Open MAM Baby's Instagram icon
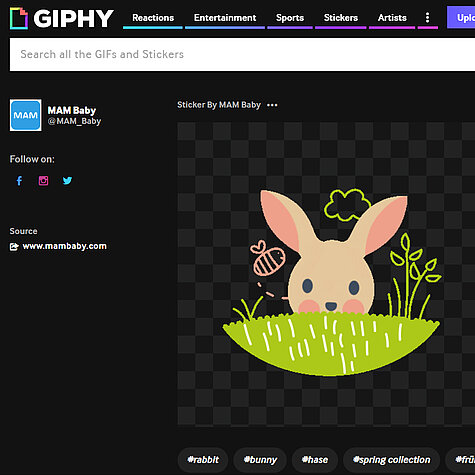The width and height of the screenshot is (475, 475). pos(43,181)
